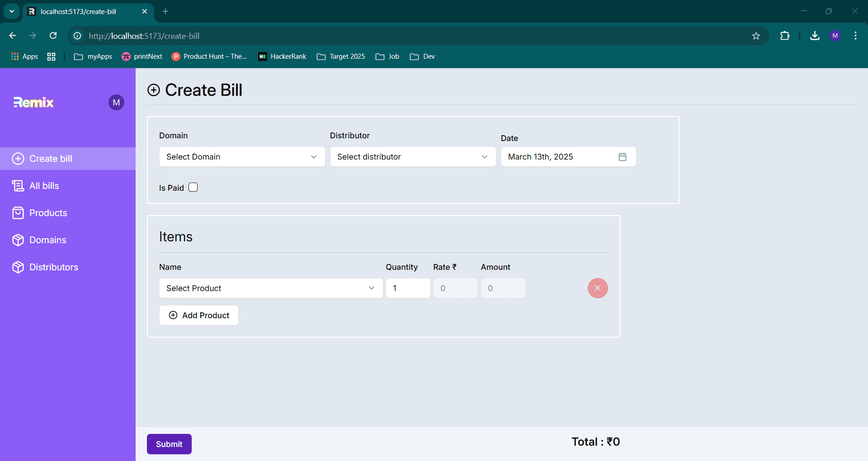Click the Add Product button
868x461 pixels.
pyautogui.click(x=199, y=315)
